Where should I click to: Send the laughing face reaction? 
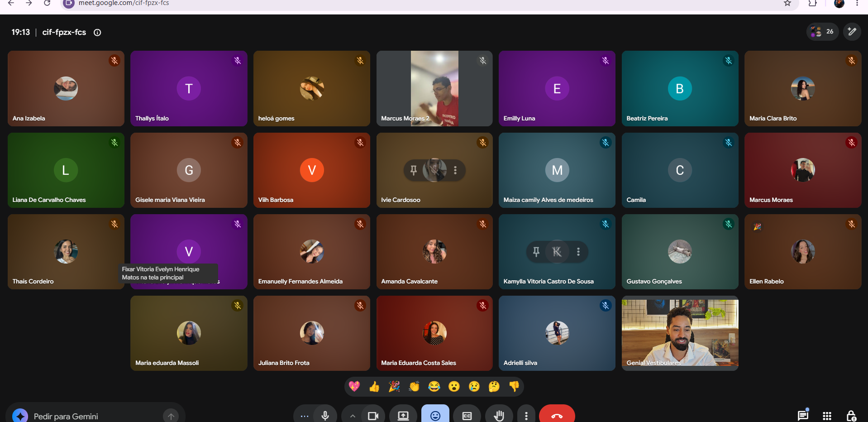[434, 386]
